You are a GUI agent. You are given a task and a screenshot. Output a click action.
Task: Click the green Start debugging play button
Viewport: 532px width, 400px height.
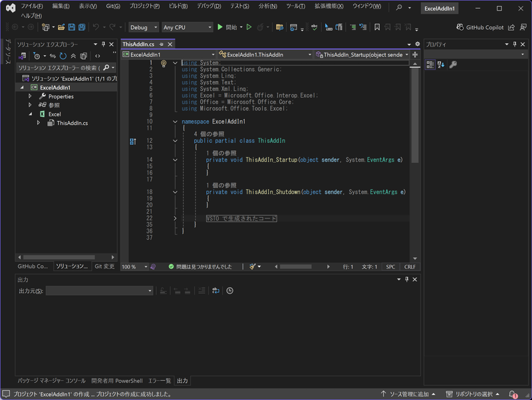click(x=220, y=27)
